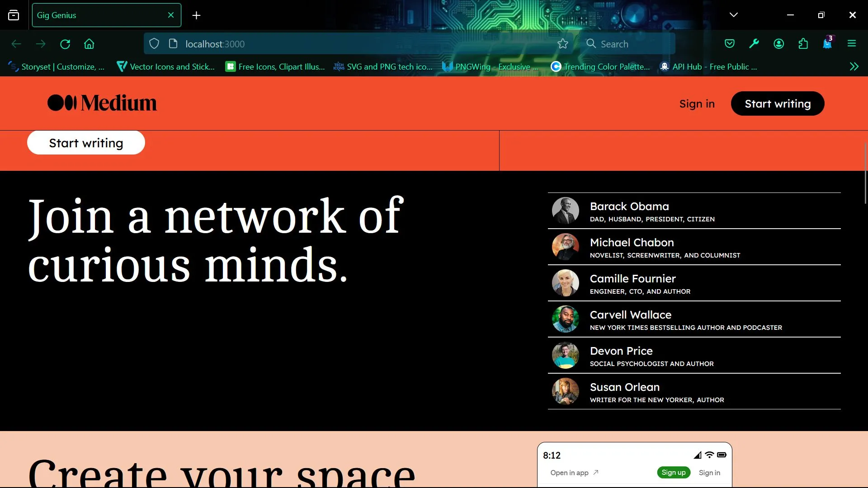Click the tracking protection shield icon

click(x=154, y=44)
